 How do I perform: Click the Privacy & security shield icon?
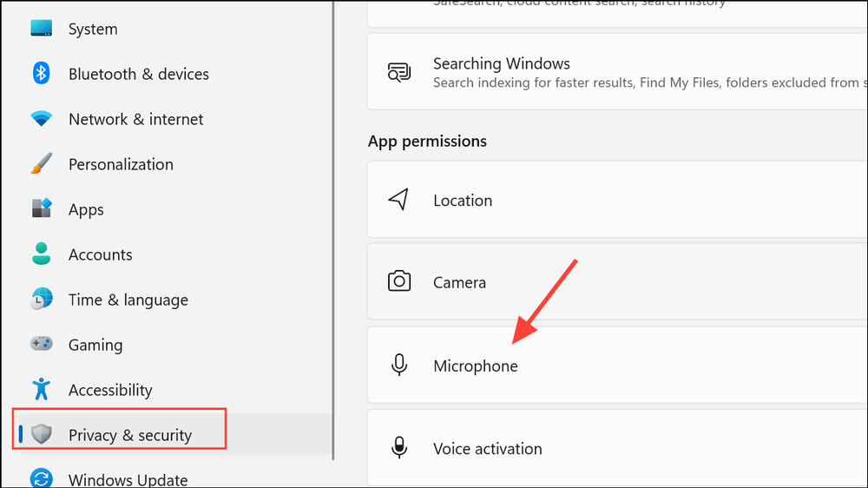(42, 434)
